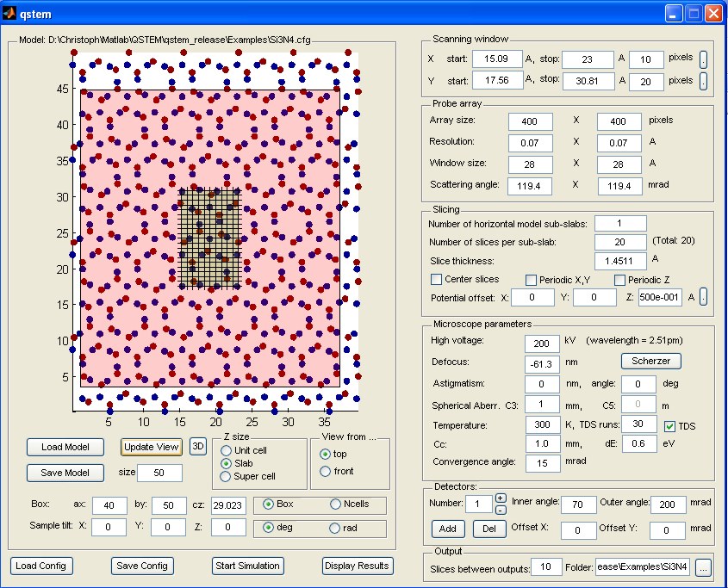Click the Display Results button

357,566
